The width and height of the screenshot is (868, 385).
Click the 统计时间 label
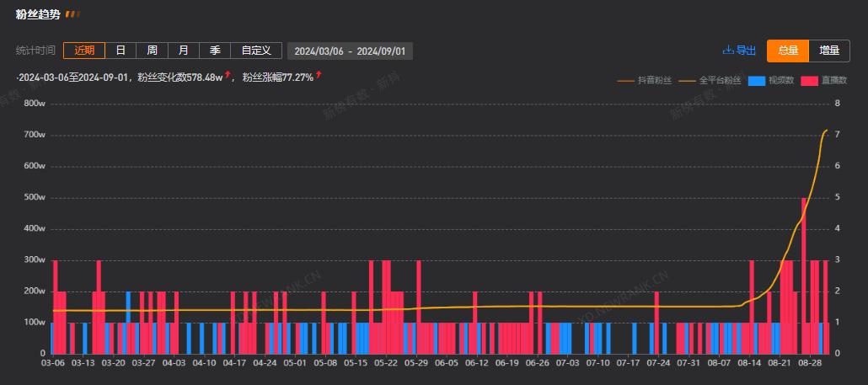pos(35,51)
